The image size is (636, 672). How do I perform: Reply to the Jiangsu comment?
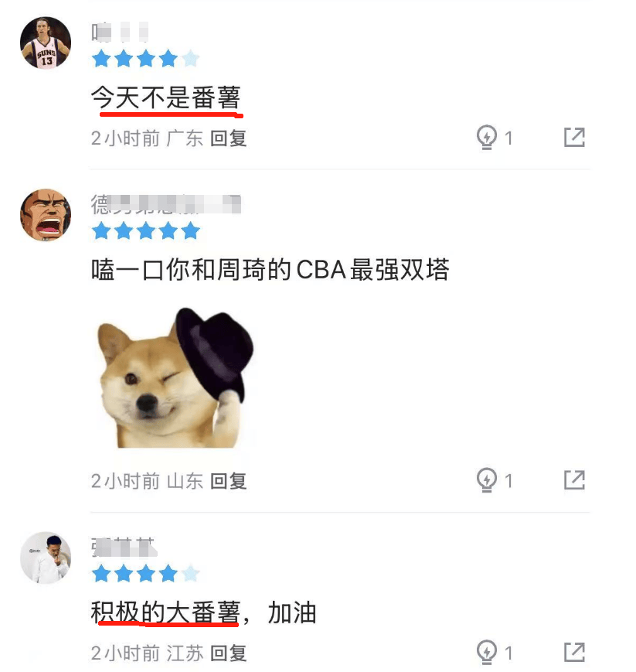click(228, 653)
